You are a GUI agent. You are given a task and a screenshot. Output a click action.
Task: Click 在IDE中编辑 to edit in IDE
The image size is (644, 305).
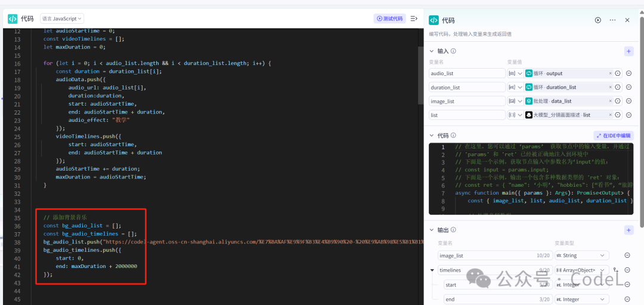pos(613,135)
